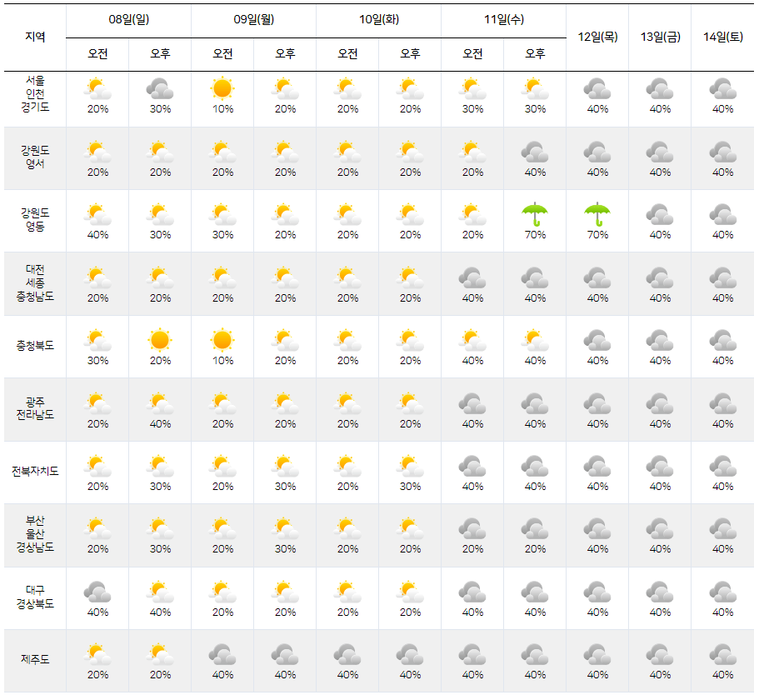Select the 충청북도 region label

point(35,346)
